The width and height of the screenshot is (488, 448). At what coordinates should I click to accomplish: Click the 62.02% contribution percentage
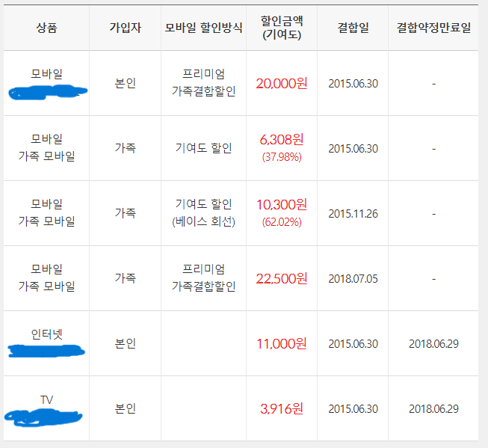[x=282, y=222]
